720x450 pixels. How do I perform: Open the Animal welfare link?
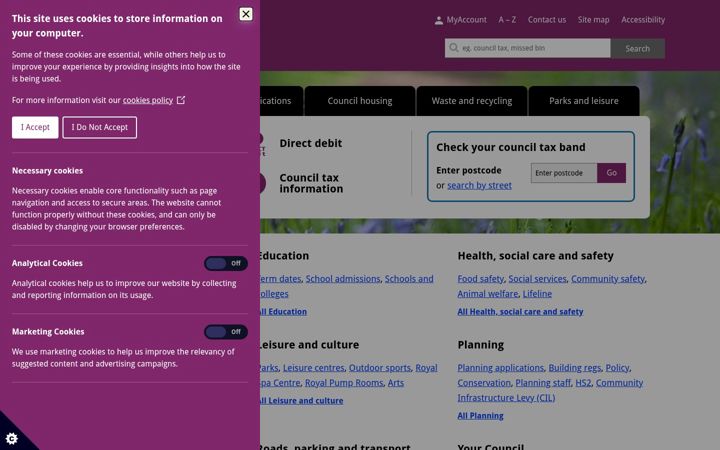pyautogui.click(x=488, y=294)
